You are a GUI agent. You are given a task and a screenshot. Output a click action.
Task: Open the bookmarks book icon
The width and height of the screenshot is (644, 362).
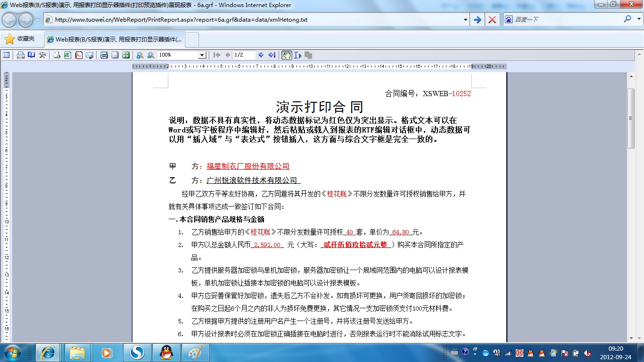click(x=32, y=55)
